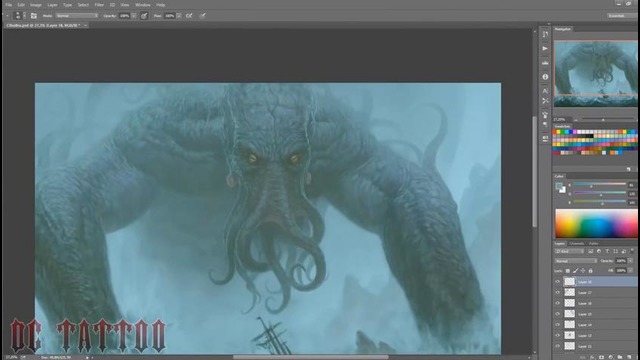Hide Layer 34 with eye icon
The height and width of the screenshot is (360, 640).
tap(558, 324)
